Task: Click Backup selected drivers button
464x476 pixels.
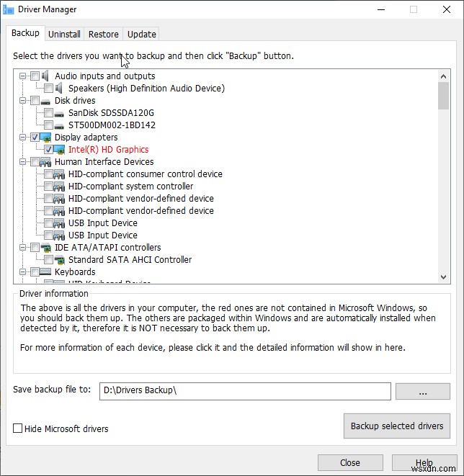Action: click(x=397, y=426)
